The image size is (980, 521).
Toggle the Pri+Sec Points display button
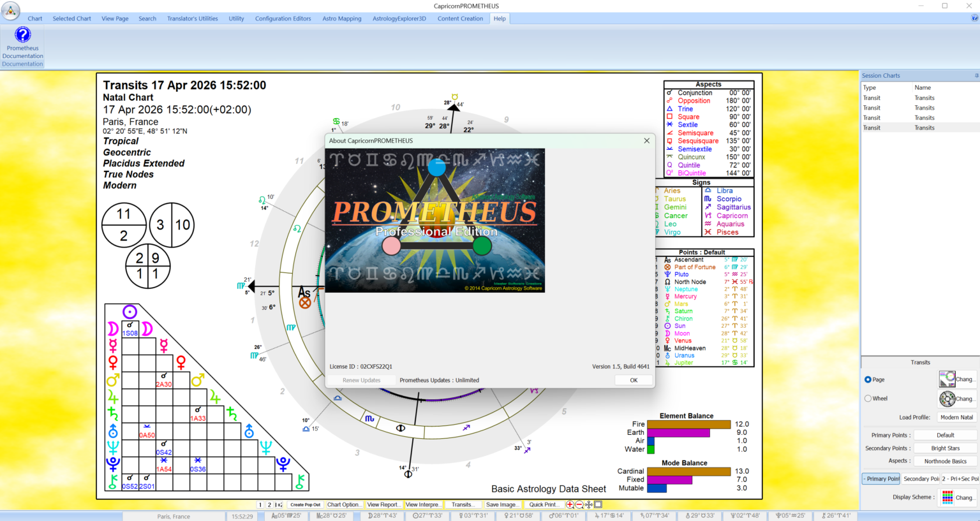click(960, 479)
